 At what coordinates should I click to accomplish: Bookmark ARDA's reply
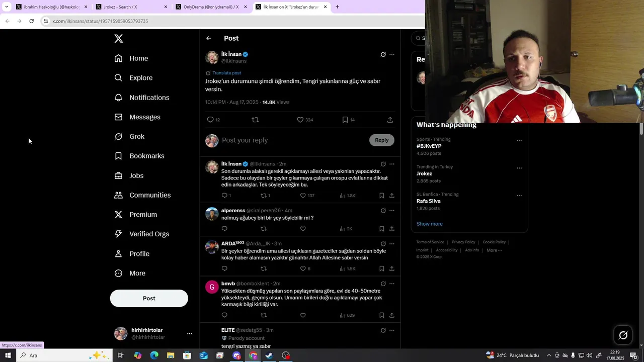(x=382, y=268)
